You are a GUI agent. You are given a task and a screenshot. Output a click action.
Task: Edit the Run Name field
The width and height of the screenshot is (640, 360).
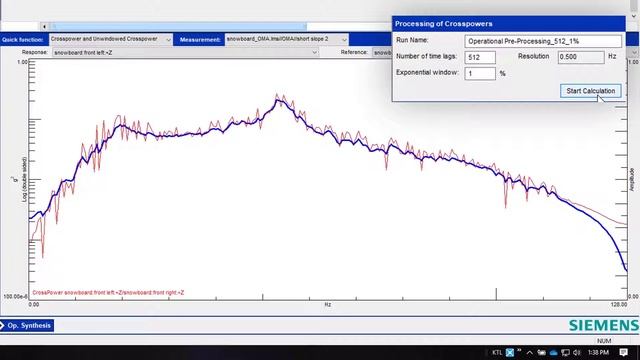[x=543, y=41]
